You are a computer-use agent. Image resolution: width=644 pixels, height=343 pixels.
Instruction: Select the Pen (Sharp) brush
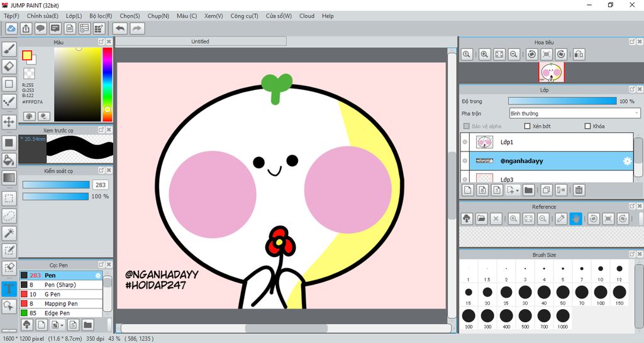pos(61,285)
